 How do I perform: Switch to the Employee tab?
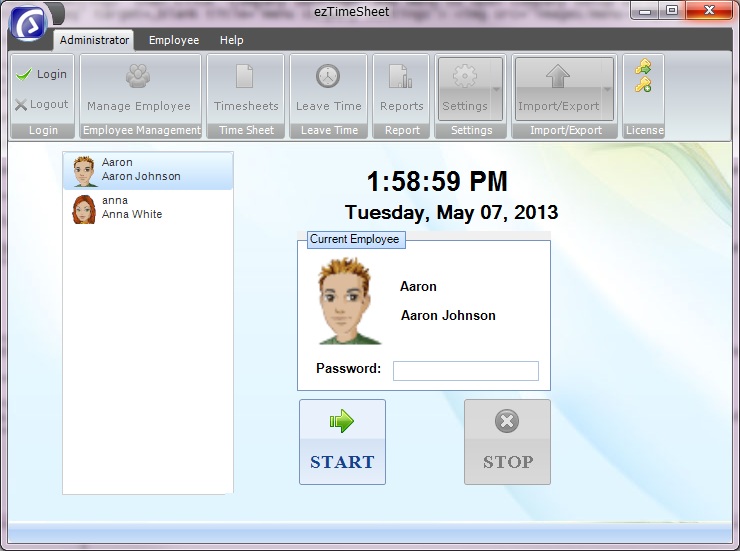pos(174,40)
